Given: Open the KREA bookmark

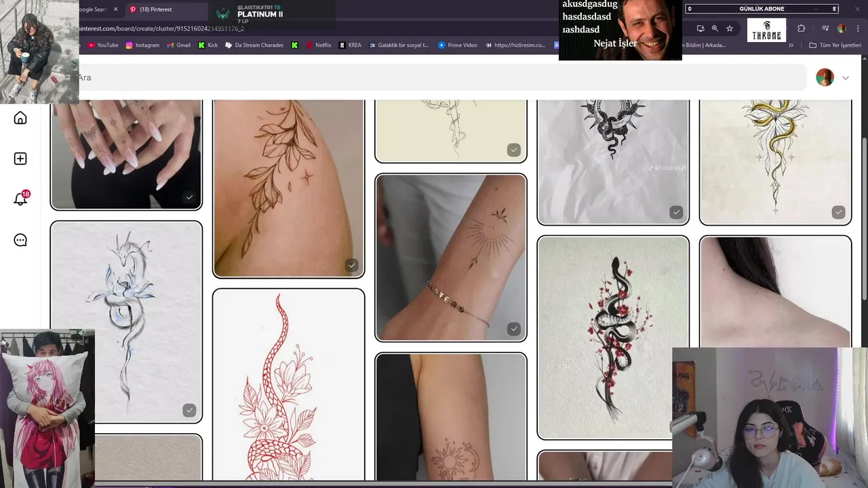Looking at the screenshot, I should point(351,45).
